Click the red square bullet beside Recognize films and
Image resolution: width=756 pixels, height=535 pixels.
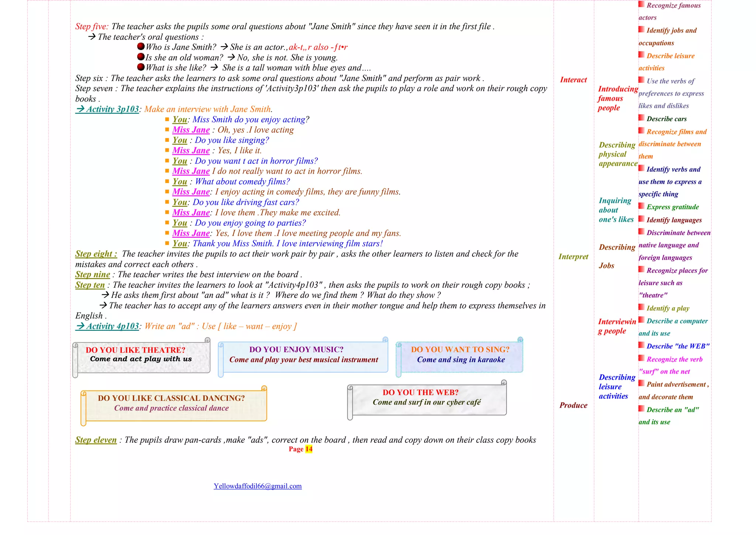click(642, 131)
